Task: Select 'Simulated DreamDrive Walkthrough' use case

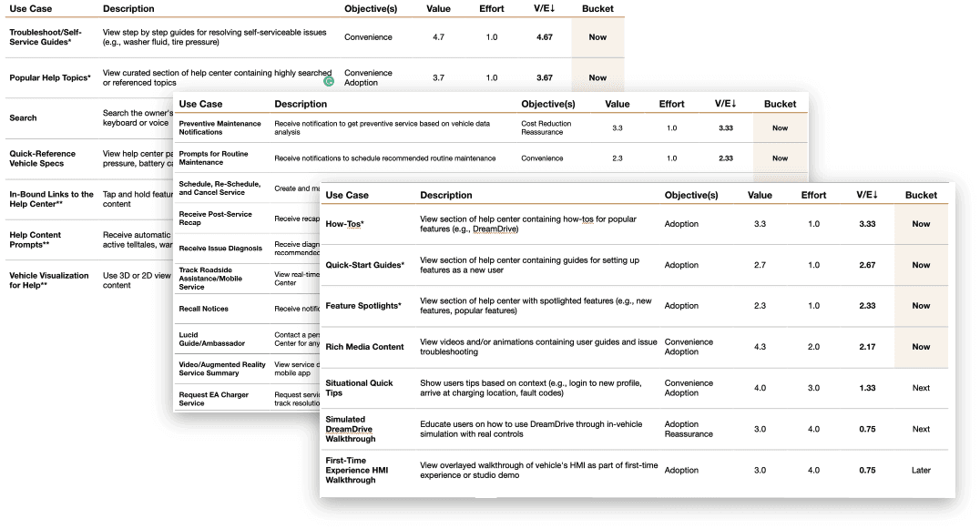Action: coord(351,429)
